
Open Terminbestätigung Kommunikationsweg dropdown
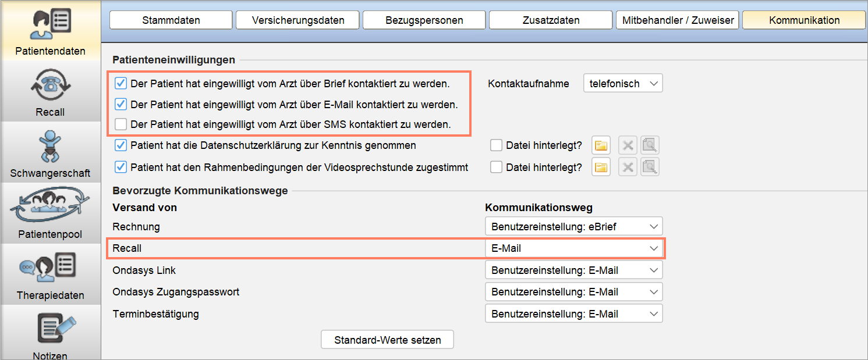573,314
